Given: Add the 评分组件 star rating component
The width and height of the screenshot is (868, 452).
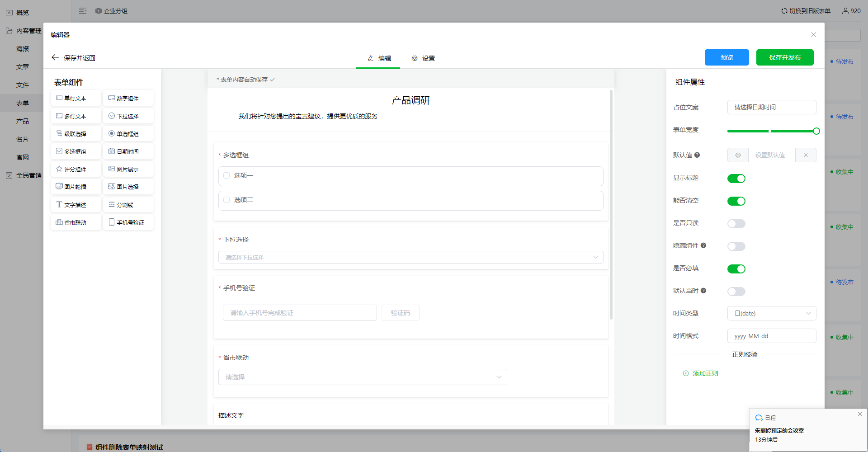Looking at the screenshot, I should tap(75, 169).
